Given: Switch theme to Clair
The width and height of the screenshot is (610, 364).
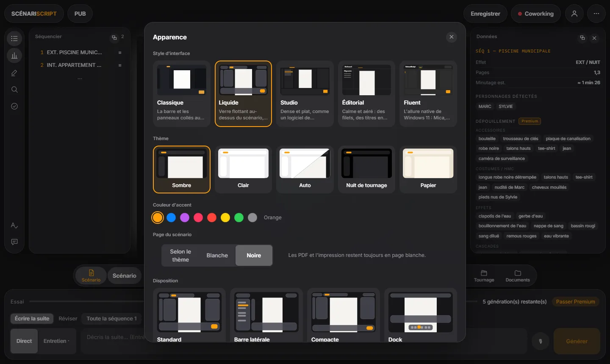Looking at the screenshot, I should point(243,169).
